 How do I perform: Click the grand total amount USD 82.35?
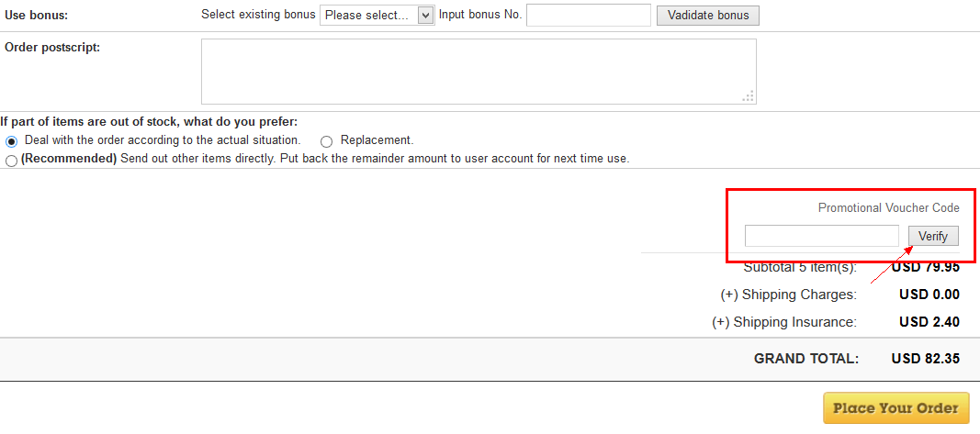click(x=925, y=359)
